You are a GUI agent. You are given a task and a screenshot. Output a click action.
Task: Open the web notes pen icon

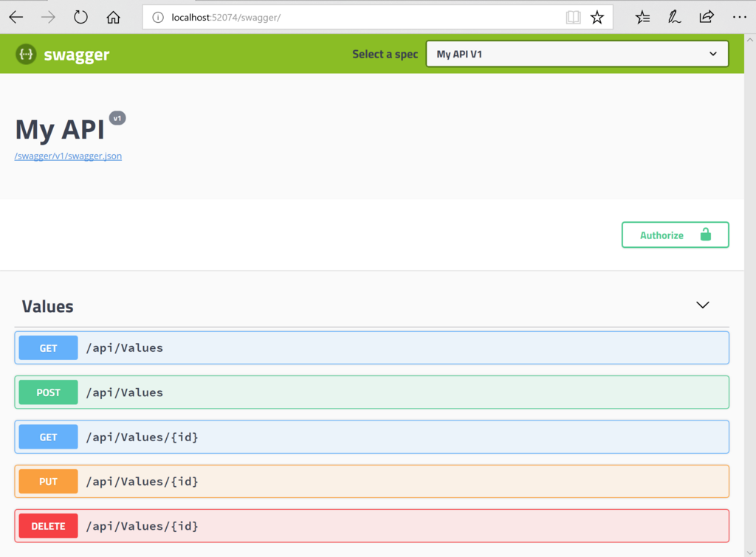tap(674, 18)
